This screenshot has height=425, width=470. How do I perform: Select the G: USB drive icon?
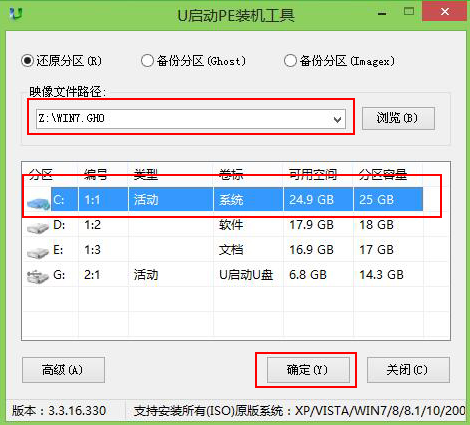[38, 277]
